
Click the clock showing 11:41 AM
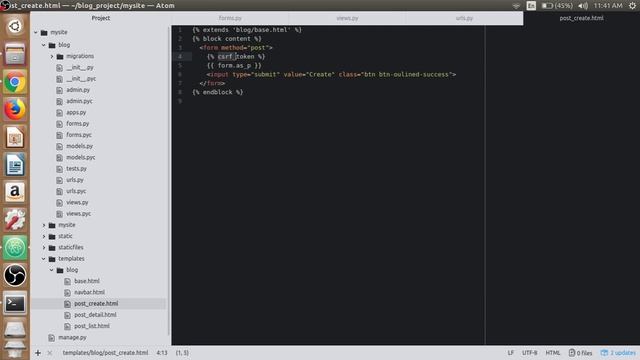pyautogui.click(x=608, y=6)
